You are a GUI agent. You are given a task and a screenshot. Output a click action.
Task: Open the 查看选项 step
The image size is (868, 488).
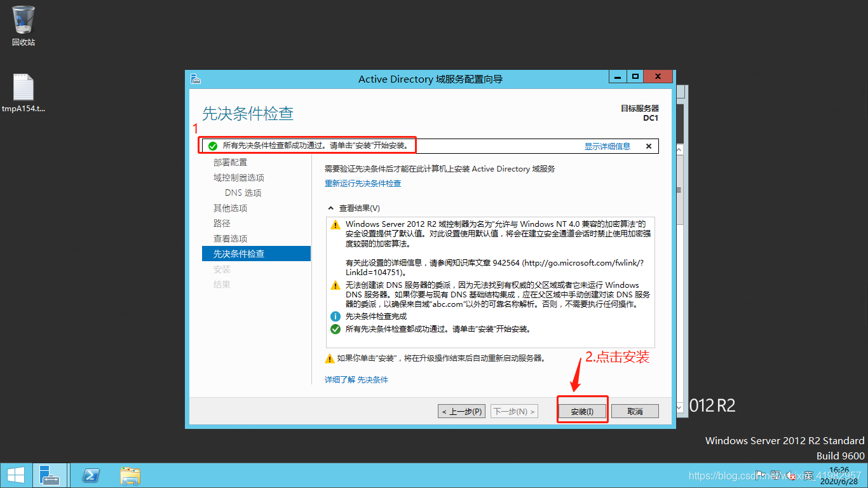tap(230, 239)
